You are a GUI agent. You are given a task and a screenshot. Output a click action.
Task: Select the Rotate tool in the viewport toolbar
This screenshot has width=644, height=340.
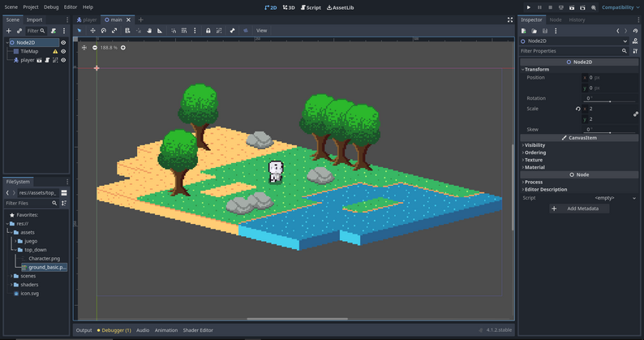pos(103,31)
